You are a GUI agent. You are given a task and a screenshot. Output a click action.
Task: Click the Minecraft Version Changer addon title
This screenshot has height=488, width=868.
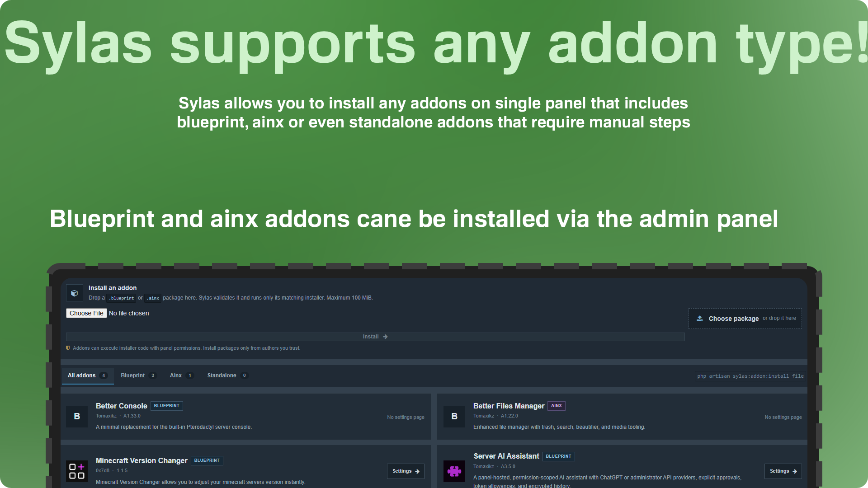(142, 460)
